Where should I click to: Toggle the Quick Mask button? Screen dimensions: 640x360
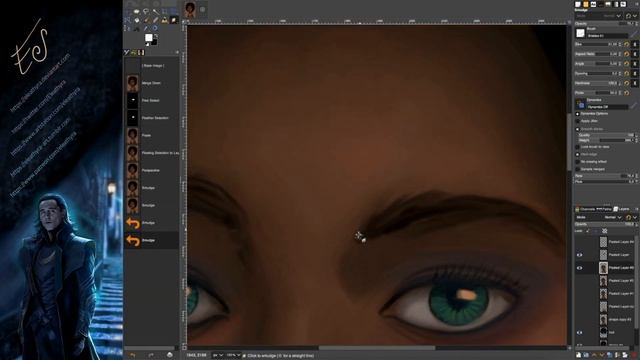point(184,347)
